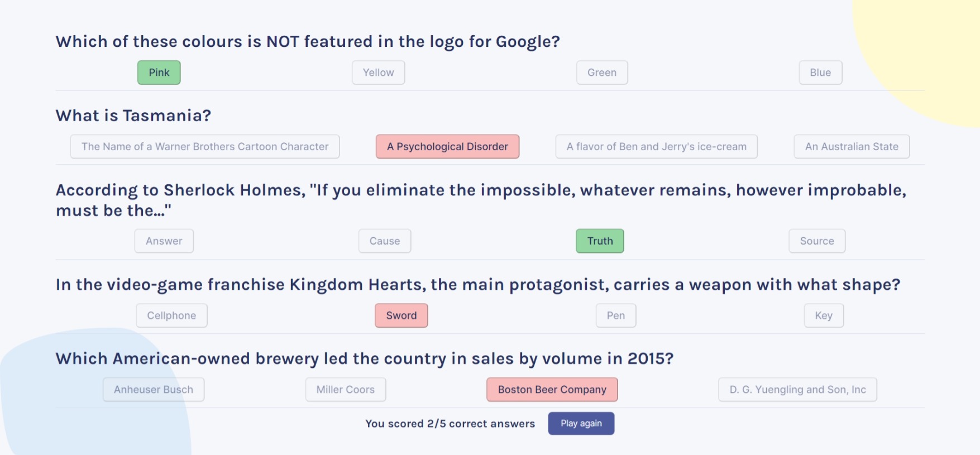
Task: Select the Pink answer option
Action: point(159,73)
